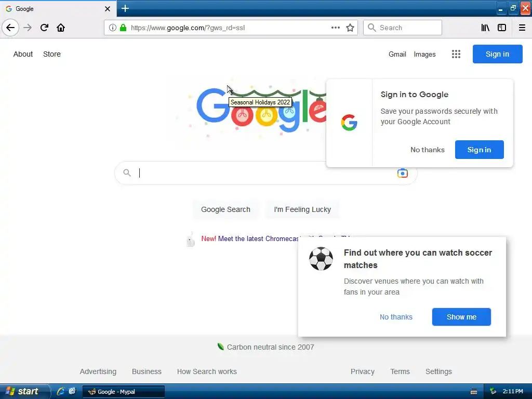This screenshot has width=532, height=399.
Task: Bookmark this page with star icon
Action: tap(350, 28)
